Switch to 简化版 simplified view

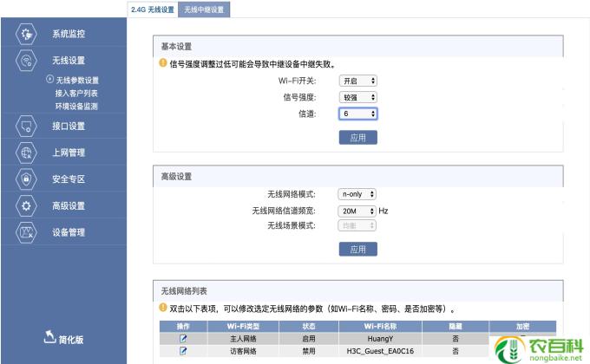point(62,339)
